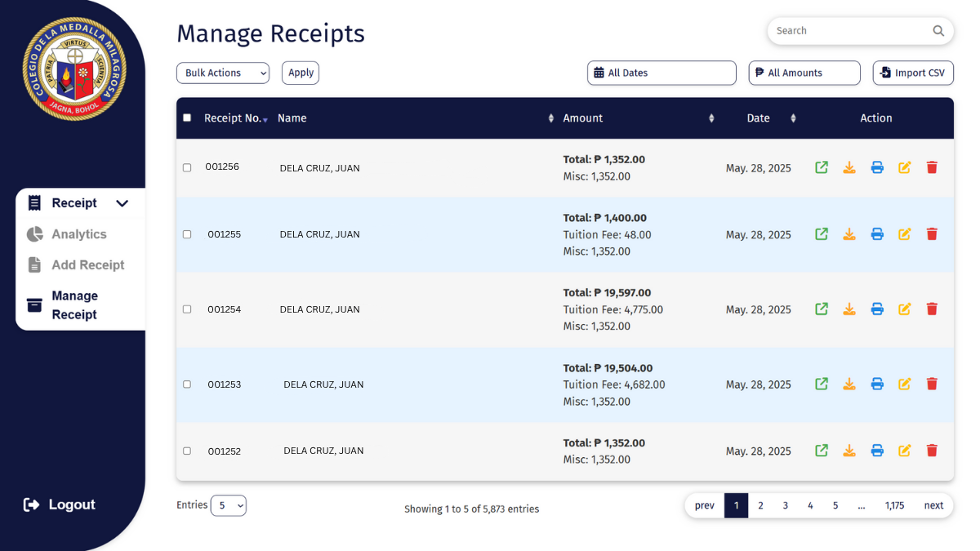980x551 pixels.
Task: Delete receipt 001256 using trash icon
Action: (932, 167)
